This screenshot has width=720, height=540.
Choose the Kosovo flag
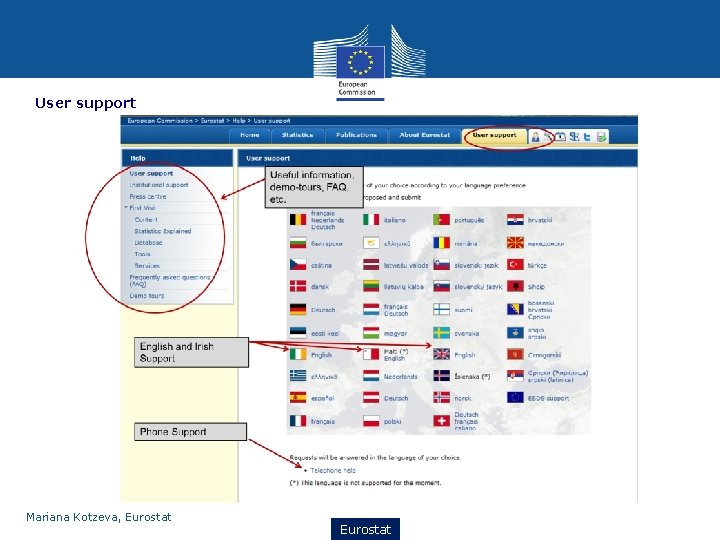pos(515,333)
